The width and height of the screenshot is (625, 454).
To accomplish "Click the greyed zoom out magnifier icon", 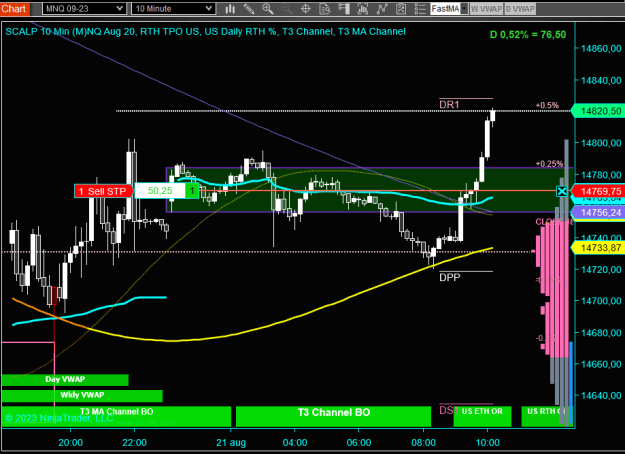I will coord(287,9).
